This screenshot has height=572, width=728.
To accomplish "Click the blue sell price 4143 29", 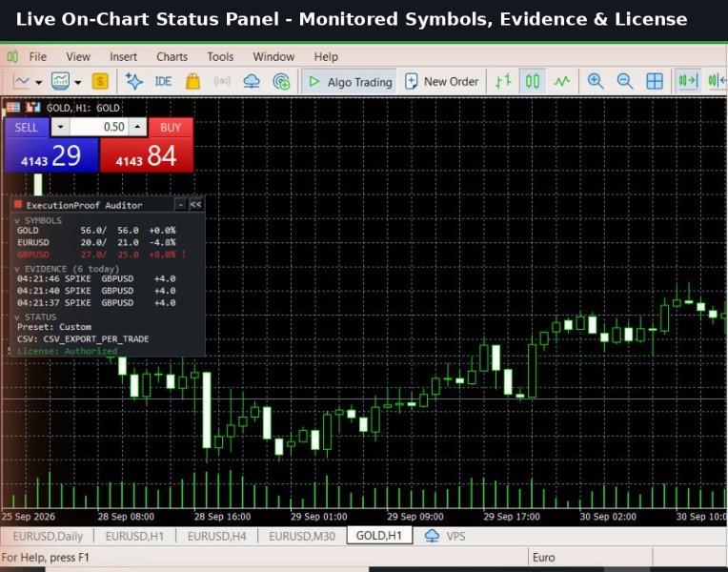I will [51, 155].
